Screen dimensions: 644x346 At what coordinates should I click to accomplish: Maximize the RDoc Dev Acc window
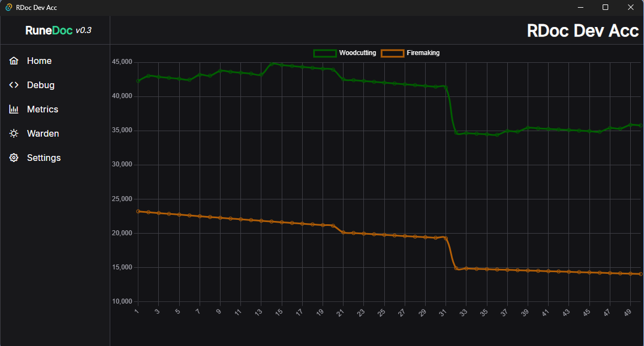[x=605, y=8]
